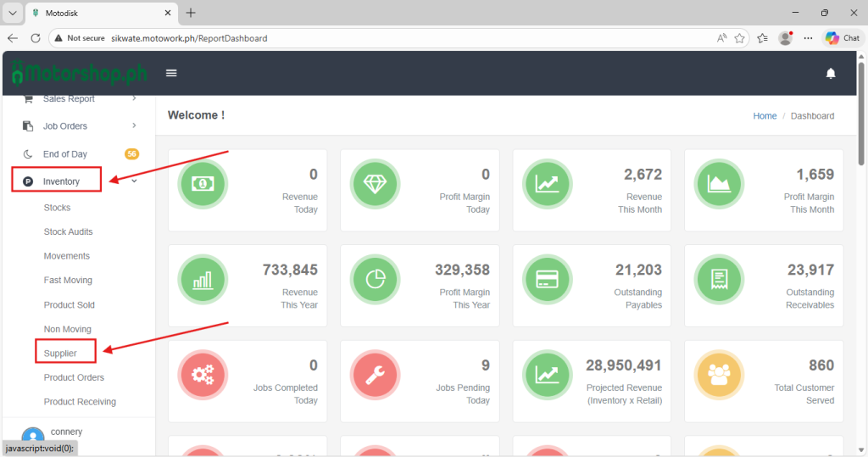Click the Jobs Pending Today wrench icon
868x457 pixels.
pyautogui.click(x=375, y=376)
